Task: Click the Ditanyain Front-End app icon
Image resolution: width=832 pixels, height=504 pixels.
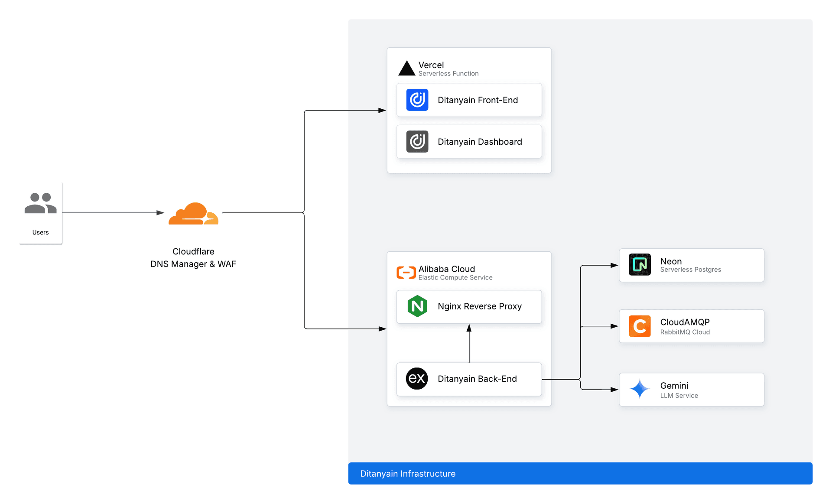Action: 416,100
